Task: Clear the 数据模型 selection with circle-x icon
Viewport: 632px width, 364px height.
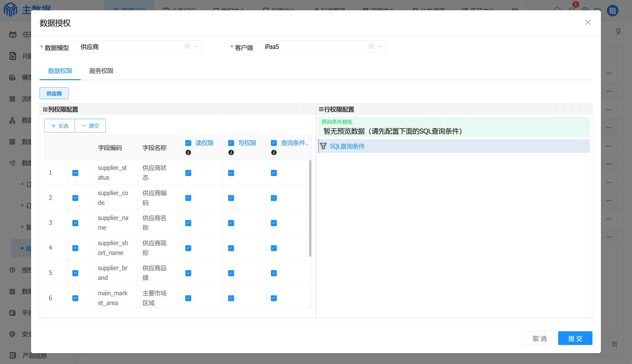Action: coord(187,46)
